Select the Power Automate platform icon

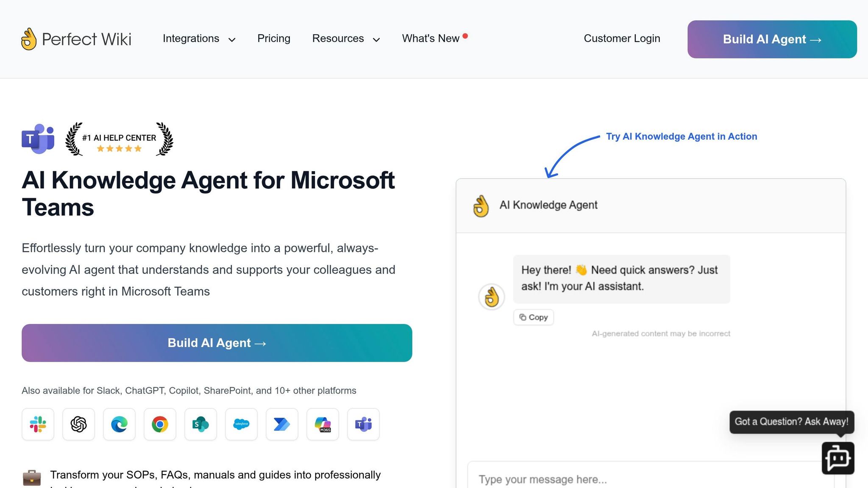click(x=282, y=424)
